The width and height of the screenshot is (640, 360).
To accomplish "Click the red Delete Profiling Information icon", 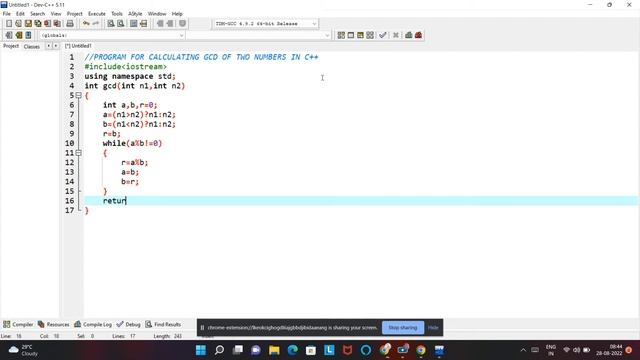I will [418, 35].
